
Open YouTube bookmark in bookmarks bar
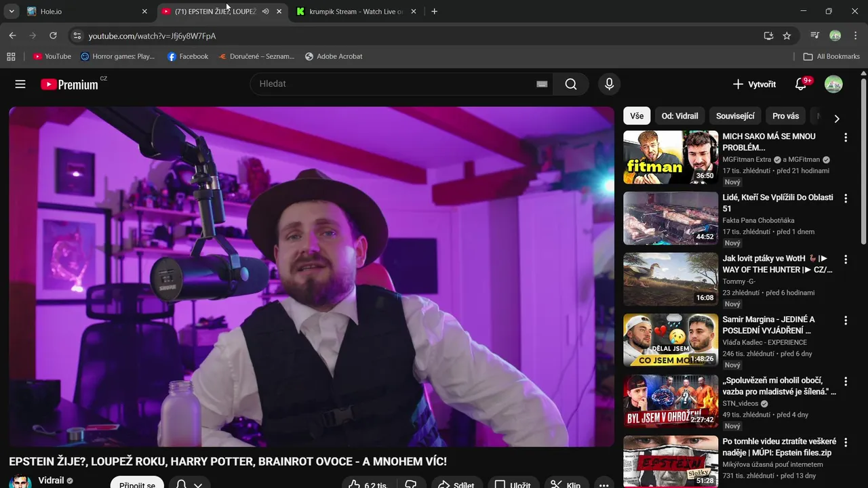52,56
